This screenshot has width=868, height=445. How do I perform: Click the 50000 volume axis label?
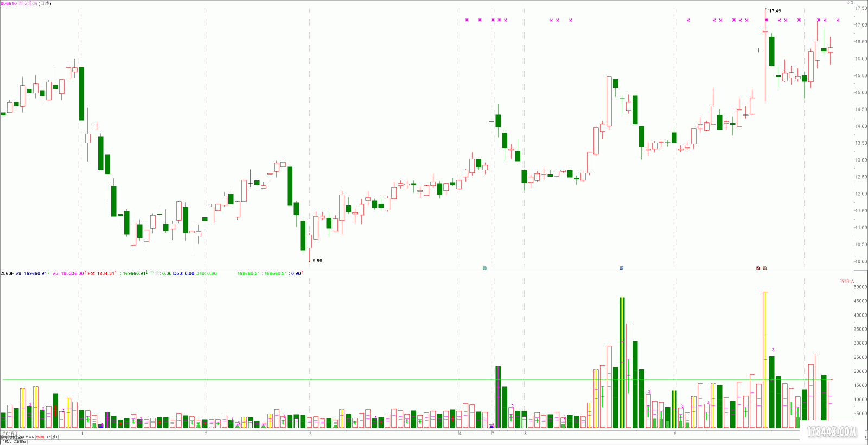860,287
